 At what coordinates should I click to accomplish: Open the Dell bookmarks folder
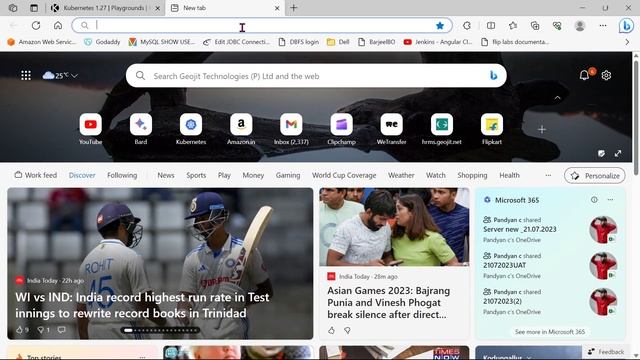click(x=338, y=42)
